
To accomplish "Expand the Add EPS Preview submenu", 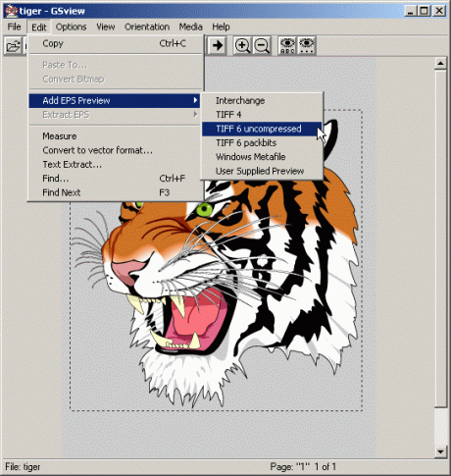I will click(115, 101).
